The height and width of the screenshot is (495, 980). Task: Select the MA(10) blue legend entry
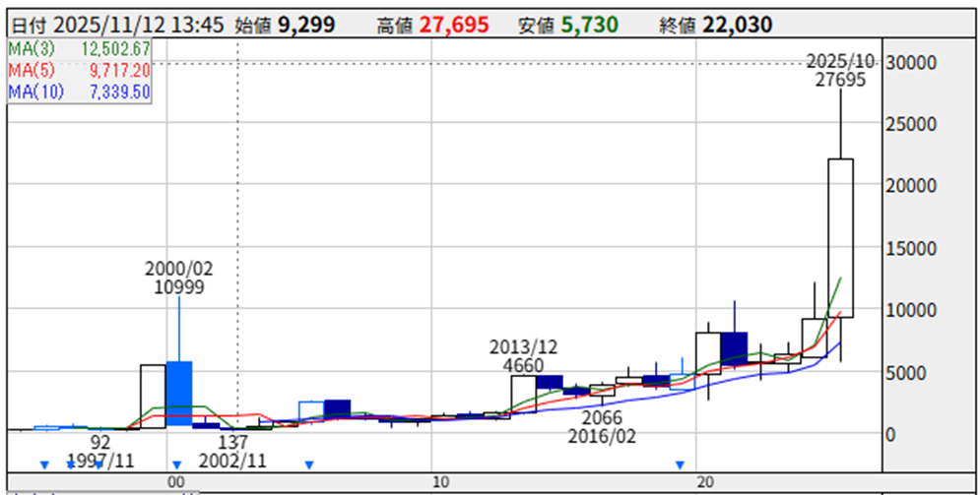point(79,91)
